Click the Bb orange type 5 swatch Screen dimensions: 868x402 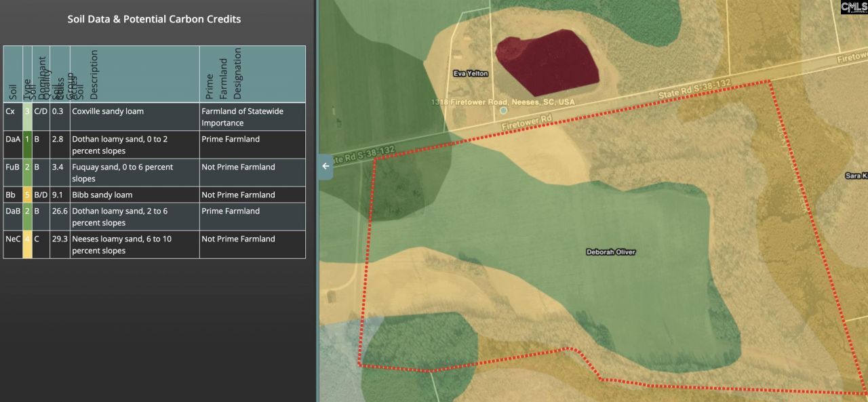tap(27, 195)
